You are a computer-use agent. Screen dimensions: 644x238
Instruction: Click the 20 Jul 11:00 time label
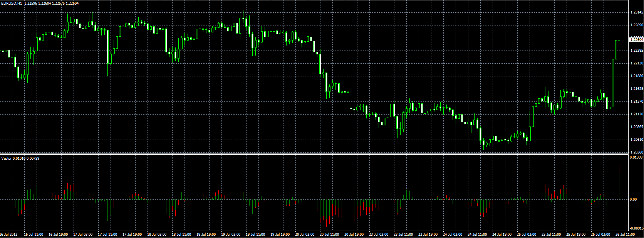tap(329, 234)
